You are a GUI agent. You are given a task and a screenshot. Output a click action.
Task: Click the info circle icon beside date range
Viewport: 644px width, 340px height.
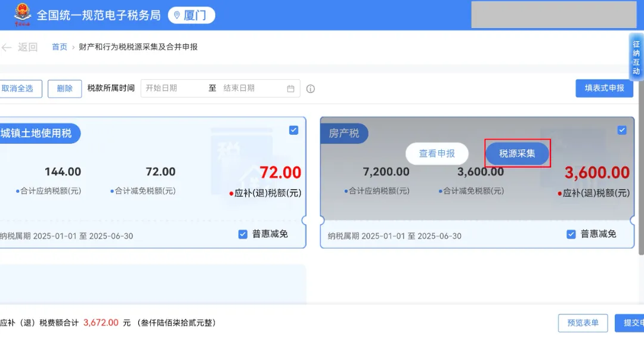[310, 89]
